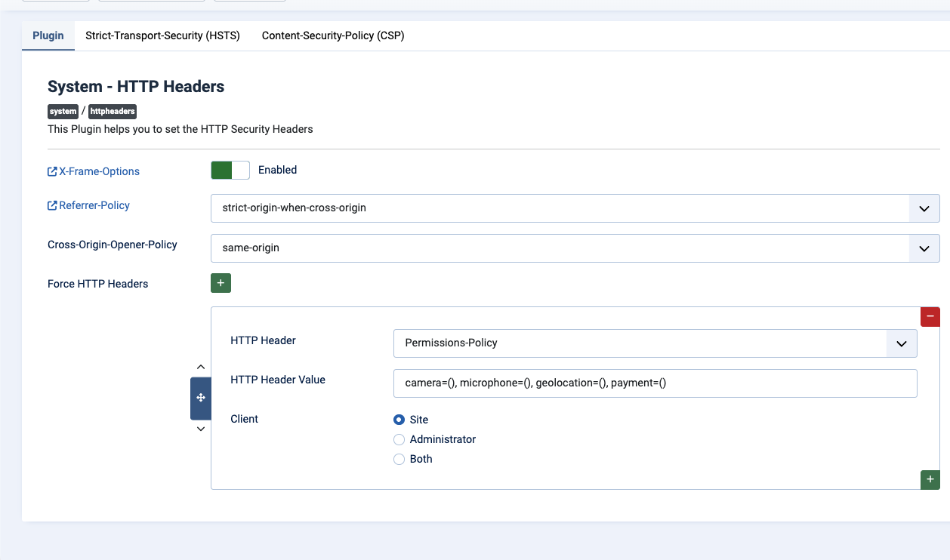Select the Administrator client radio button
Image resolution: width=950 pixels, height=560 pixels.
[399, 439]
